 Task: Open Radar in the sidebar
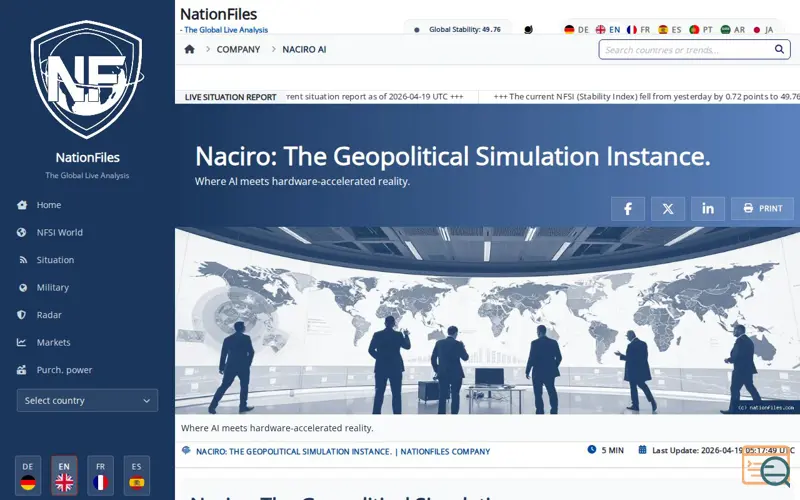click(x=49, y=315)
